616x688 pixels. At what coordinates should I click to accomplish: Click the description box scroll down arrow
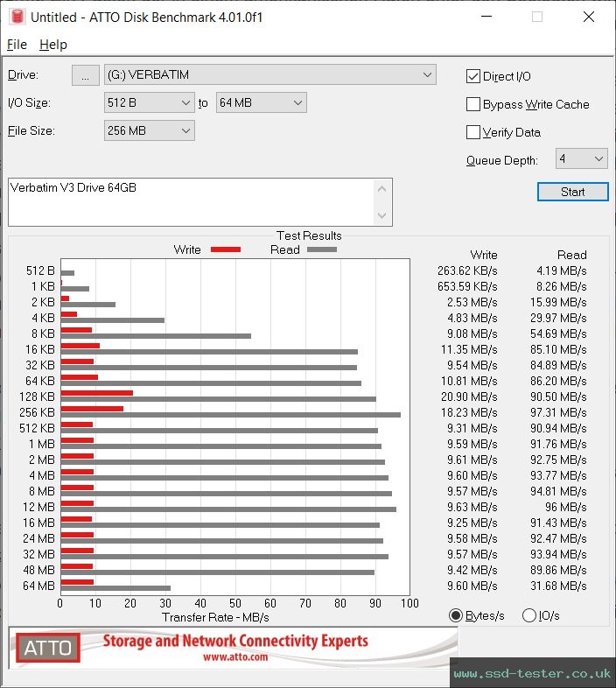point(381,215)
